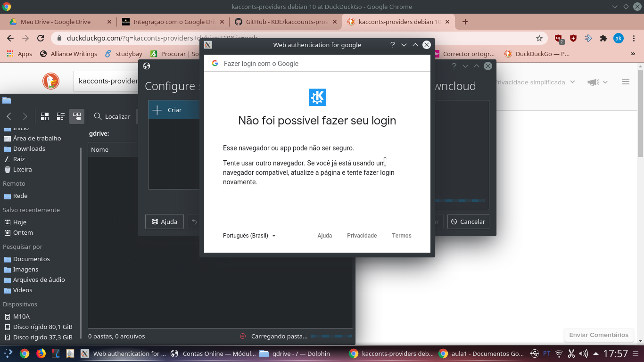
Task: Dolphin: search for Documentos
Action: click(x=31, y=259)
